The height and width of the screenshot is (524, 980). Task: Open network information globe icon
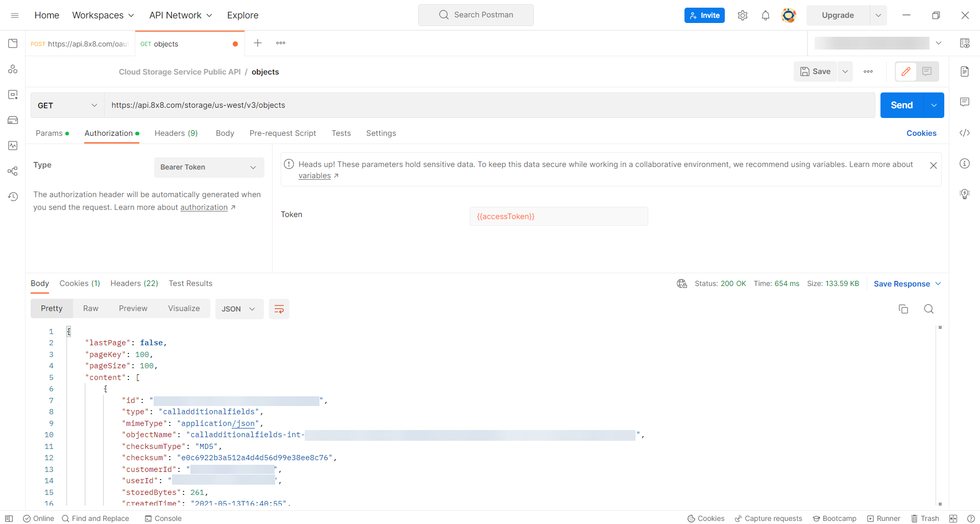point(682,283)
